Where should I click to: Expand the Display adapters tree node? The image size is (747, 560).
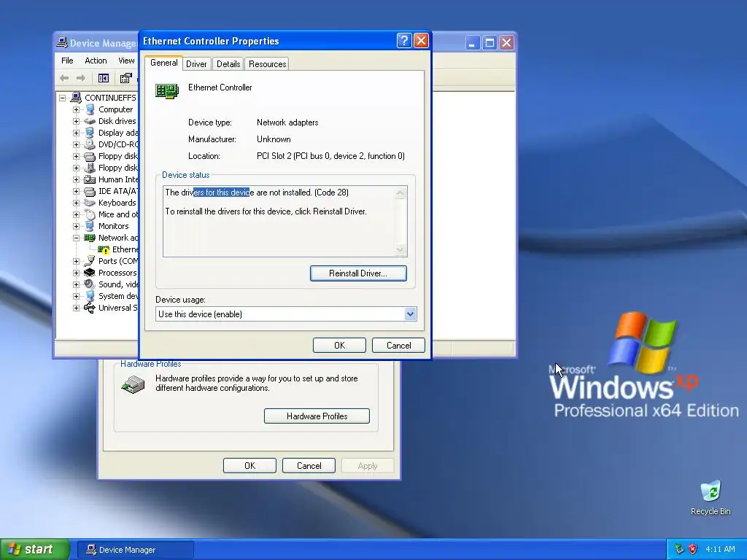coord(76,133)
